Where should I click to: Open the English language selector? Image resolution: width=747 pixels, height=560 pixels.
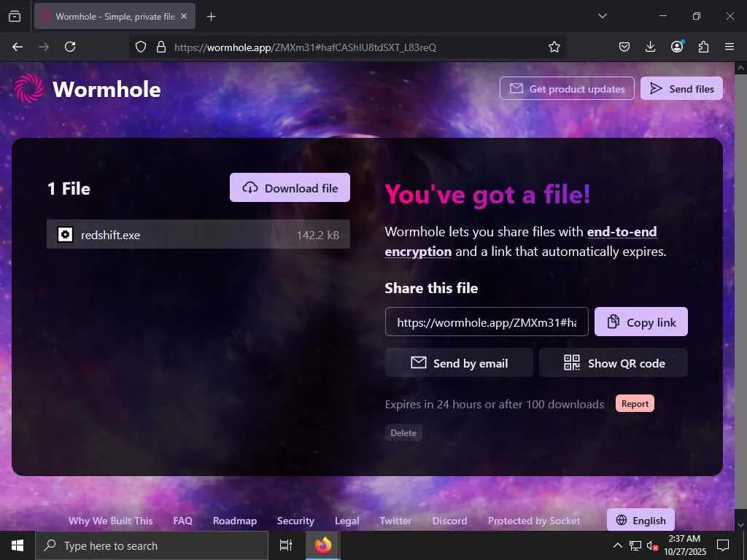click(x=640, y=520)
